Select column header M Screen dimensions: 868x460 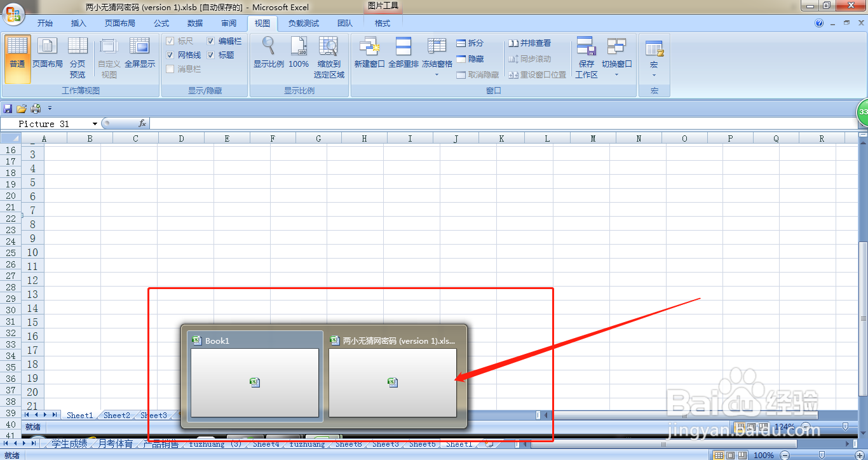(593, 138)
